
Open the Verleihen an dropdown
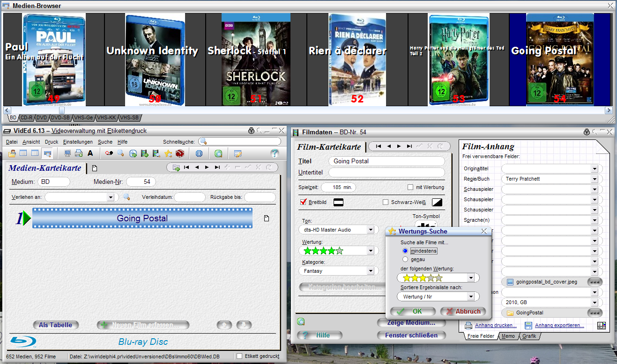(x=110, y=197)
